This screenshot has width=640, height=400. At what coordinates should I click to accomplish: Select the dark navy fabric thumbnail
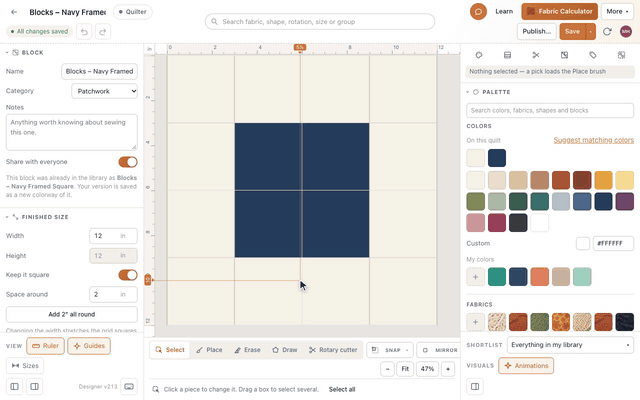(624, 322)
